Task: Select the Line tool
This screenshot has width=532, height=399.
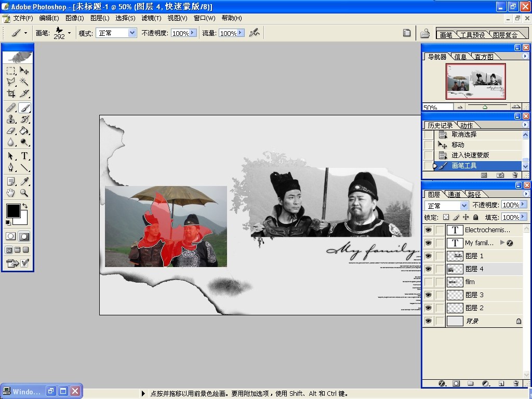Action: point(24,167)
